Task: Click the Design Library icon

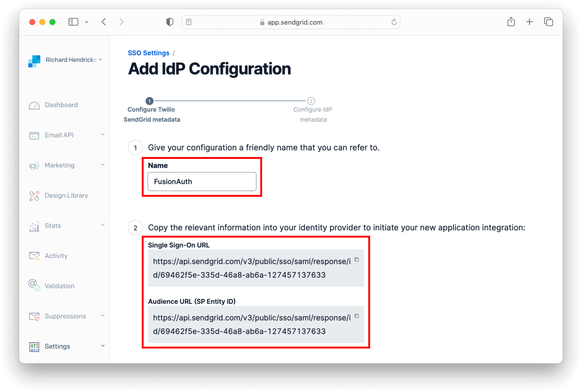Action: [34, 196]
